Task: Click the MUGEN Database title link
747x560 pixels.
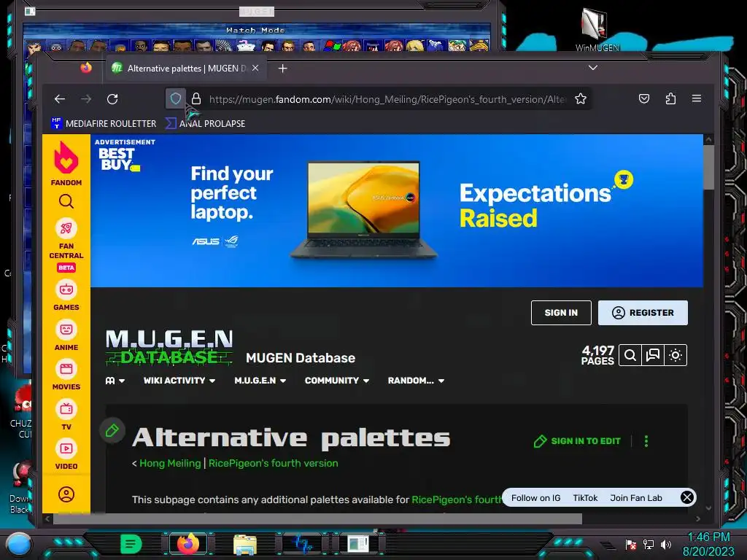Action: [301, 357]
